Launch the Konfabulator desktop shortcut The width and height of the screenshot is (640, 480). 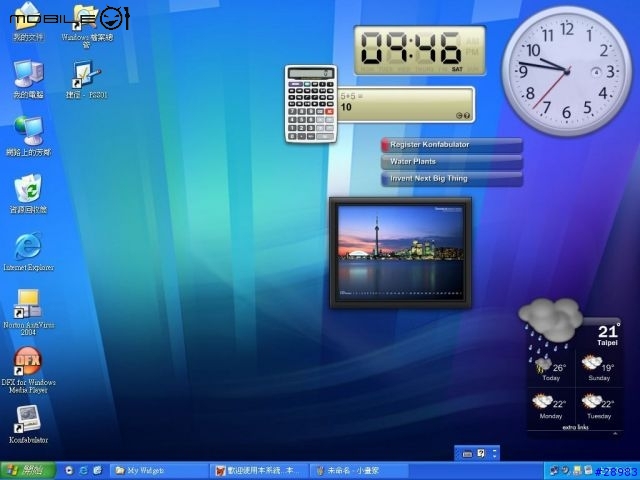pyautogui.click(x=28, y=424)
